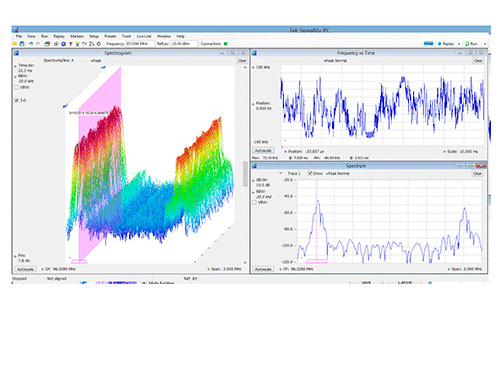Viewport: 500px width, 370px height.
Task: Click the Stopped status bar entry
Action: coord(19,278)
